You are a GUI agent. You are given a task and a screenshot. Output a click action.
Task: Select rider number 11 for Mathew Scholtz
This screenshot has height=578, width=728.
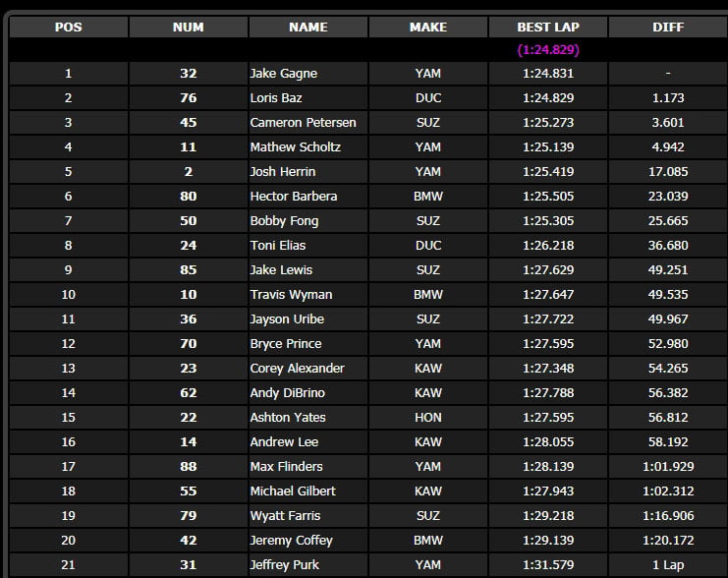[188, 146]
